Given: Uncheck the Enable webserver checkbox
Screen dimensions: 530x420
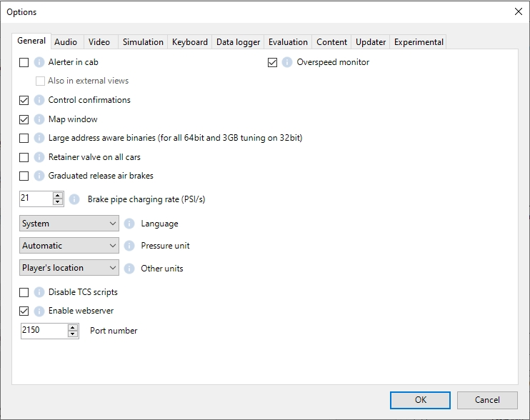Looking at the screenshot, I should point(24,311).
